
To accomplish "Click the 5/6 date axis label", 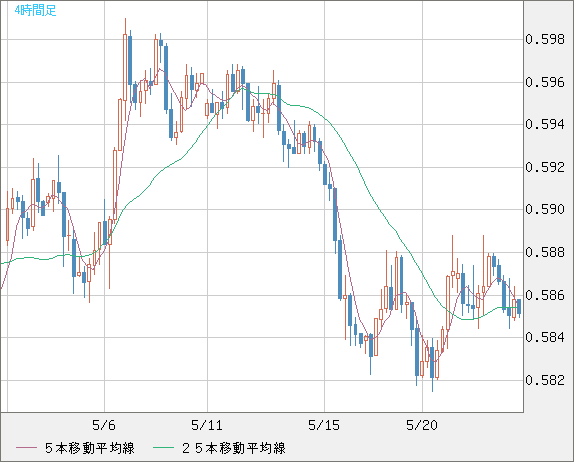I will 104,425.
